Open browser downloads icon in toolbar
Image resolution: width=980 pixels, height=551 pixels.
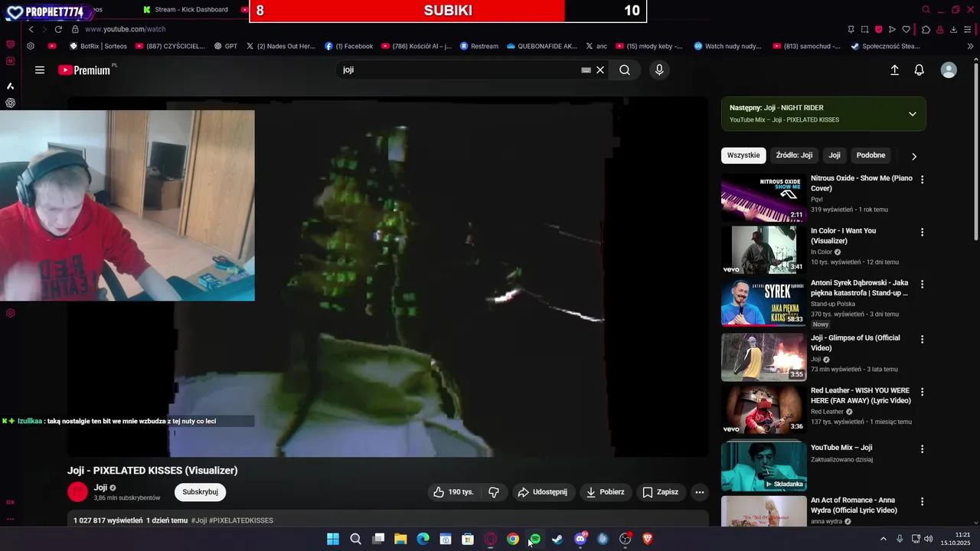coord(953,29)
